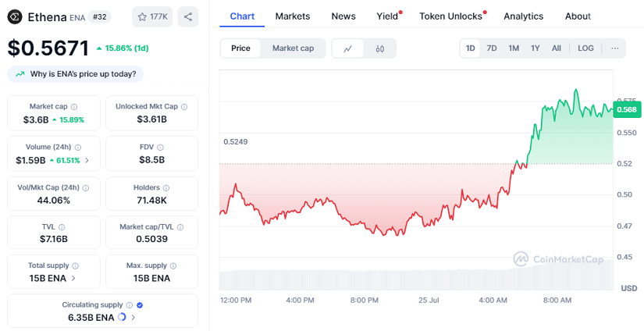
Task: Open the Markets tab
Action: [x=293, y=16]
